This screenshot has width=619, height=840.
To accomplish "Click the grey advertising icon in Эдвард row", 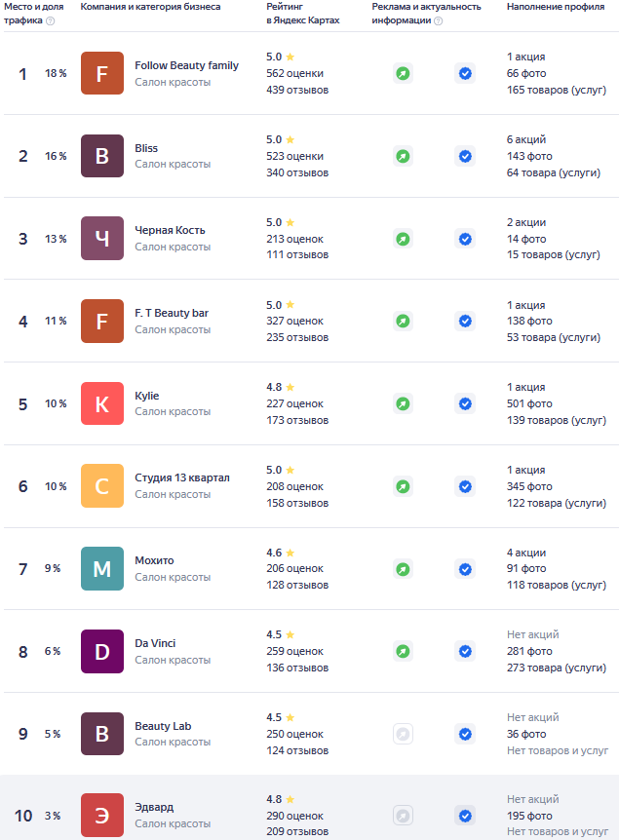I will (403, 816).
